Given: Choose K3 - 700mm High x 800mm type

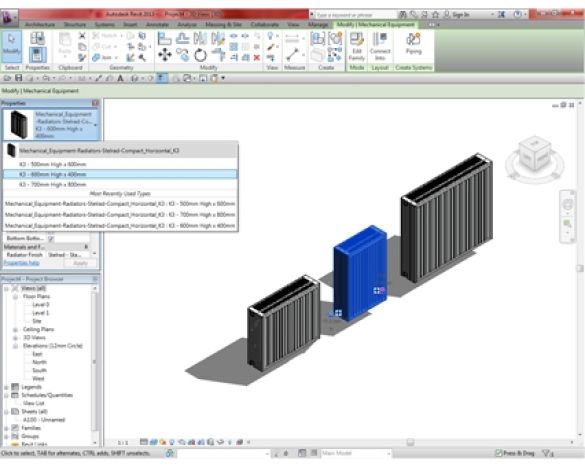Looking at the screenshot, I should click(x=53, y=184).
